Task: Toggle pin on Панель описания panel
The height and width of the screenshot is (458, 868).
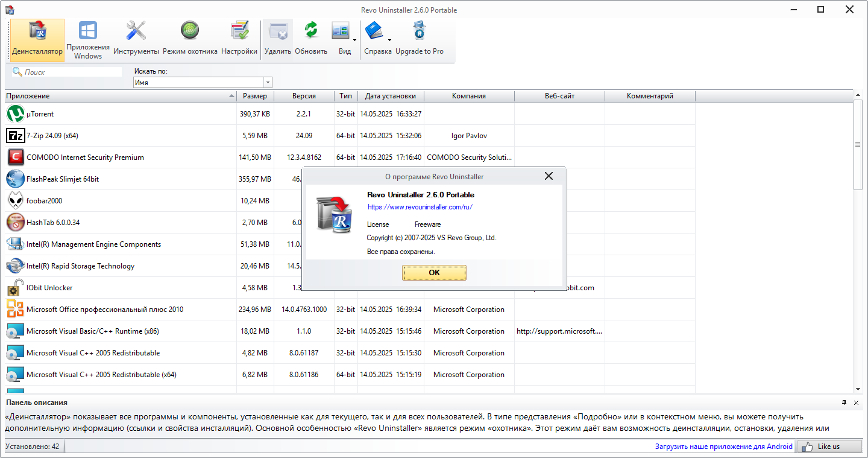Action: click(x=844, y=402)
